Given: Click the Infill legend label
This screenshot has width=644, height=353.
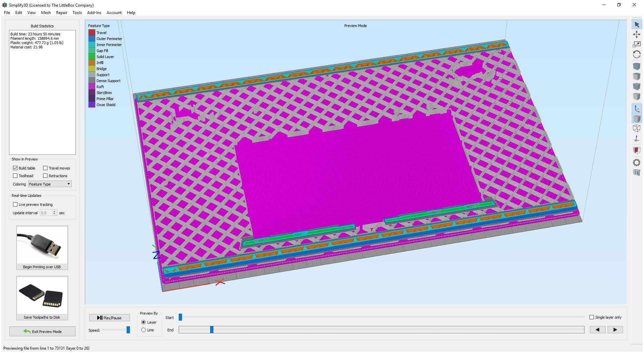Looking at the screenshot, I should (x=100, y=63).
